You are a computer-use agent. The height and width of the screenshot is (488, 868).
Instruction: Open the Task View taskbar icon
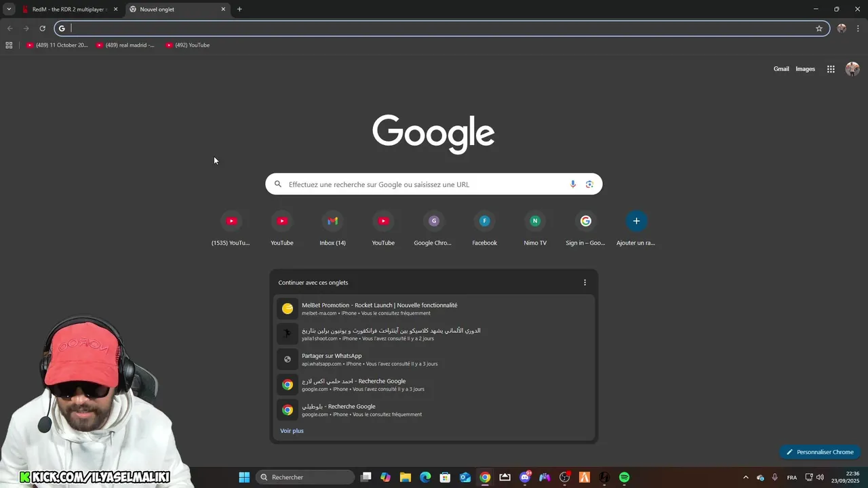point(366,477)
